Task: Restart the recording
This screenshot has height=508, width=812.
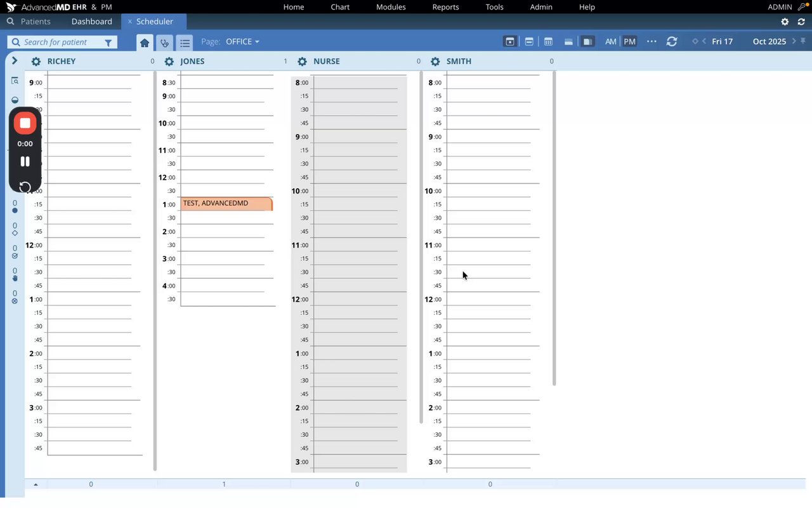Action: [25, 187]
